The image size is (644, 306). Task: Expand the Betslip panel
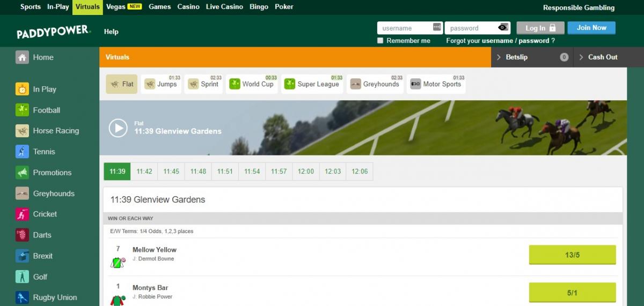tap(532, 57)
